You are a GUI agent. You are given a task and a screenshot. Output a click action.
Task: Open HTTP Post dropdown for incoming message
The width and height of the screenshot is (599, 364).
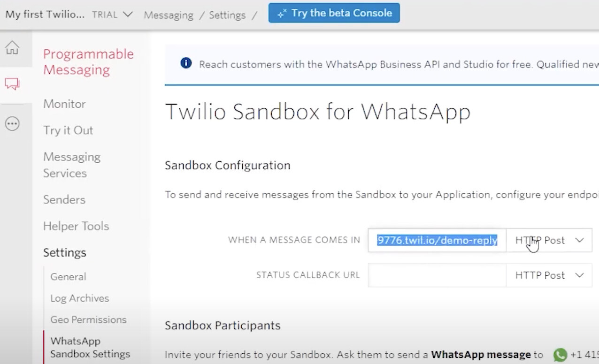point(549,240)
